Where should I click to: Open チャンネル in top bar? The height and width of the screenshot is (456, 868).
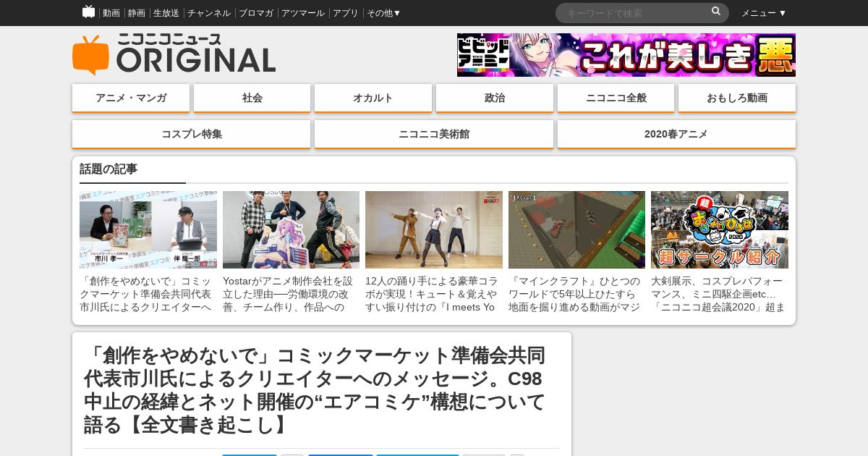[209, 13]
